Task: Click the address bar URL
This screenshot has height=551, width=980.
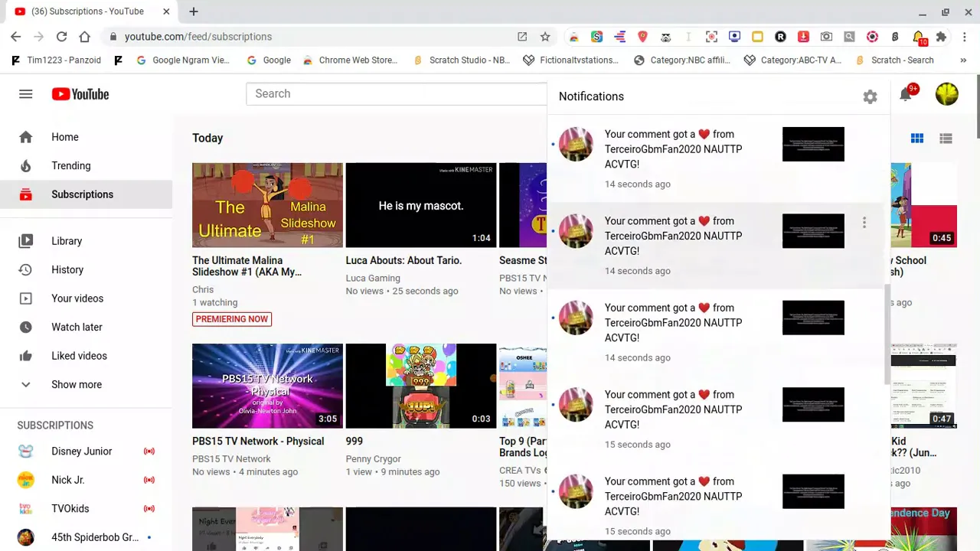Action: click(x=198, y=37)
